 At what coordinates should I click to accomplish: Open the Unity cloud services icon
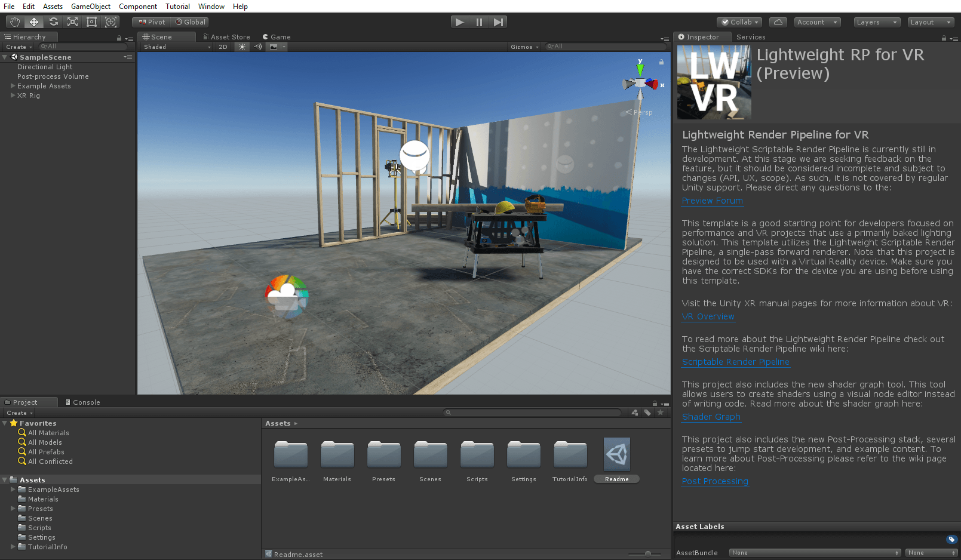pyautogui.click(x=778, y=21)
